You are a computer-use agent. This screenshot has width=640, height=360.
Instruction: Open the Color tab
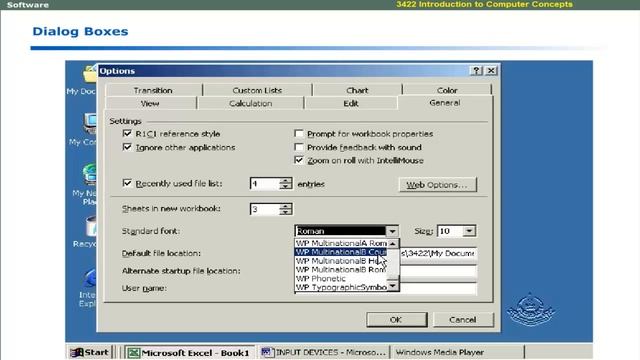447,90
